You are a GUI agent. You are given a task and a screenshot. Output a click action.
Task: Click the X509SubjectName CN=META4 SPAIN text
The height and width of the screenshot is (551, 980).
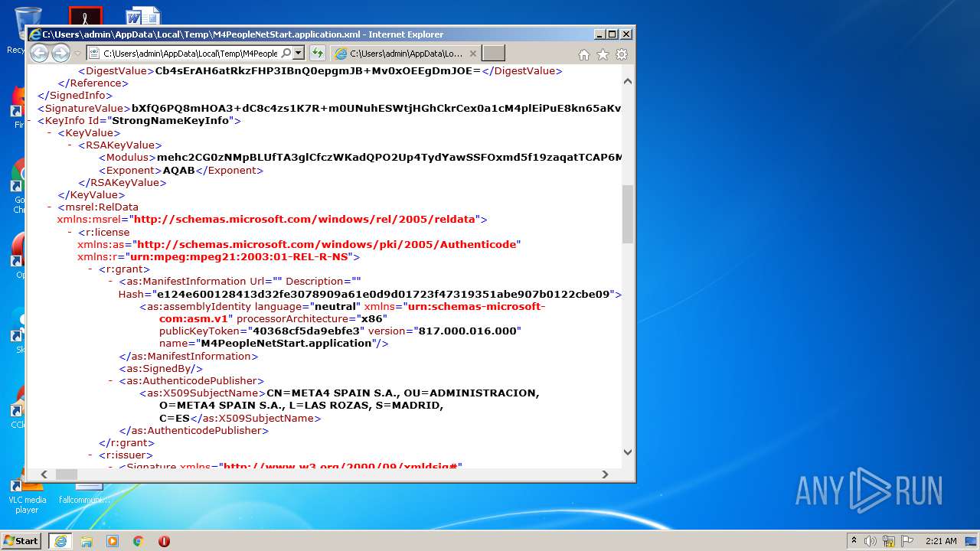349,406
